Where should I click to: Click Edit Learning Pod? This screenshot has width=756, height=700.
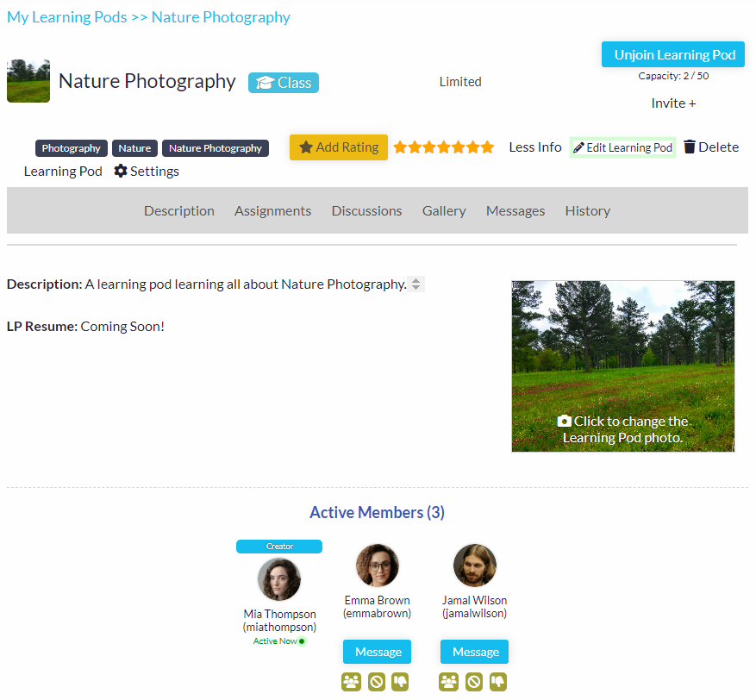click(x=622, y=147)
